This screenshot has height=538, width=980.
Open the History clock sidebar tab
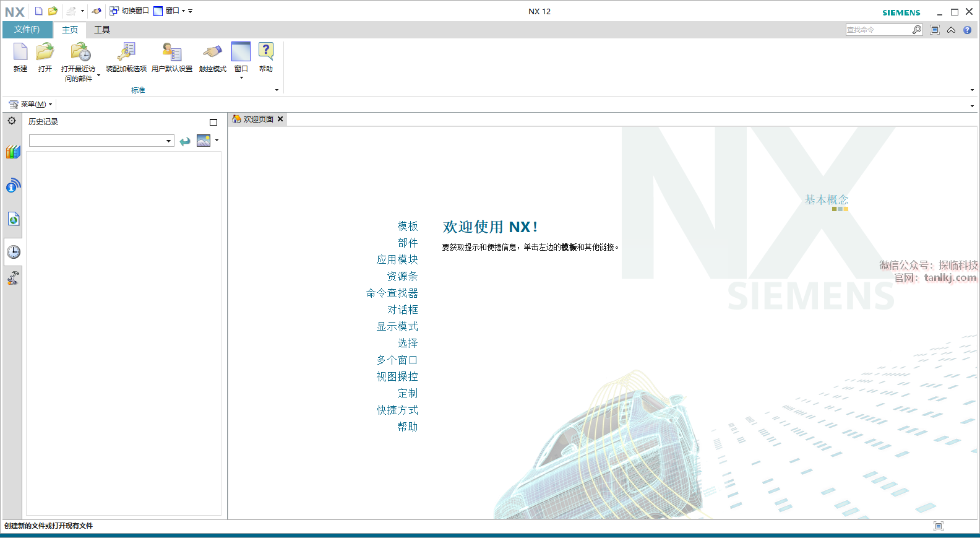[x=13, y=251]
